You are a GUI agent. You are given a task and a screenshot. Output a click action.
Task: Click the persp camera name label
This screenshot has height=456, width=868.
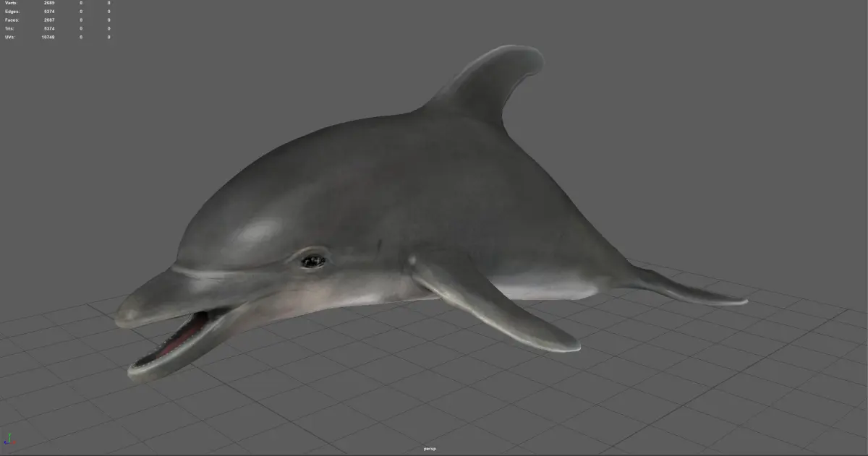click(430, 449)
